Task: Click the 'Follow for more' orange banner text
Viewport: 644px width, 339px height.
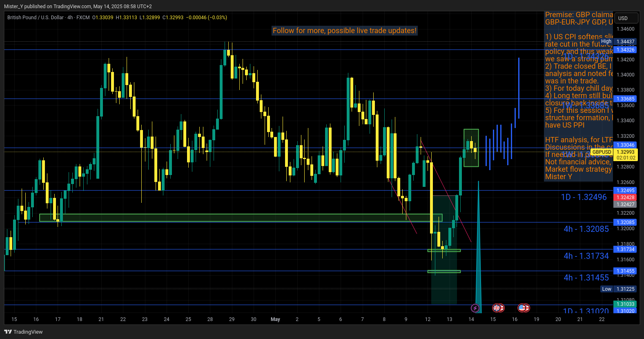Action: click(345, 31)
